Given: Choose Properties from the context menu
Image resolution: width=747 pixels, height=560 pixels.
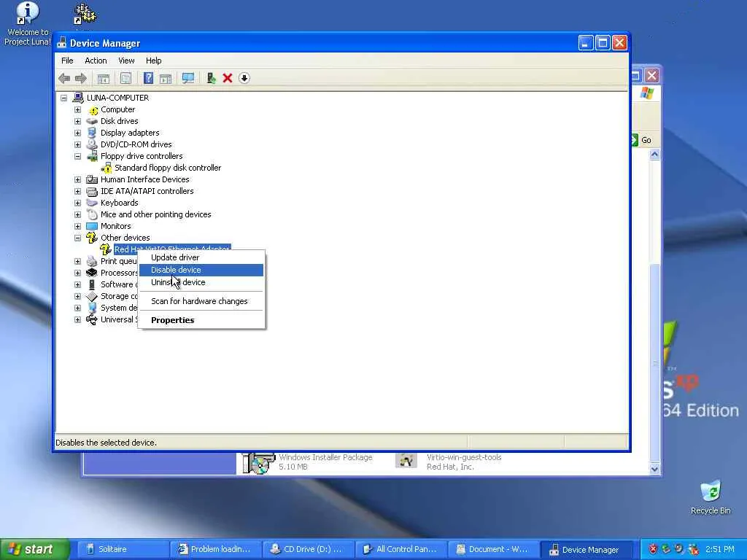Looking at the screenshot, I should coord(201,321).
